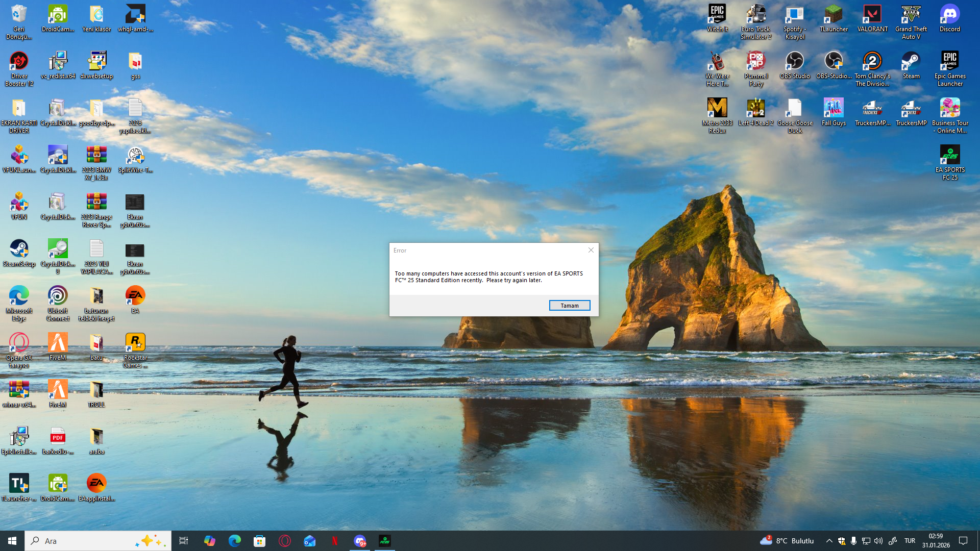Select the EAappInstaller icon
The width and height of the screenshot is (980, 551).
point(96,488)
